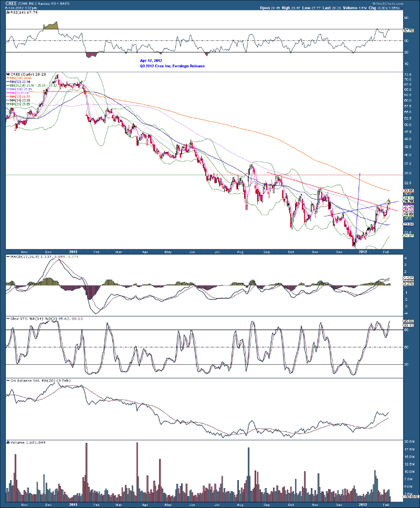Click the Chg -0.30 (-1.05%) header value
Image resolution: width=420 pixels, height=508 pixels.
384,8
